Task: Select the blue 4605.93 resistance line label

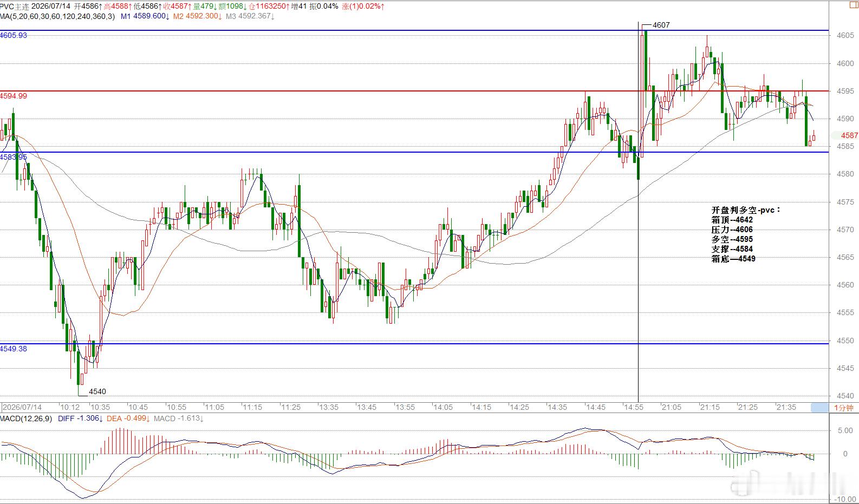Action: 14,35
